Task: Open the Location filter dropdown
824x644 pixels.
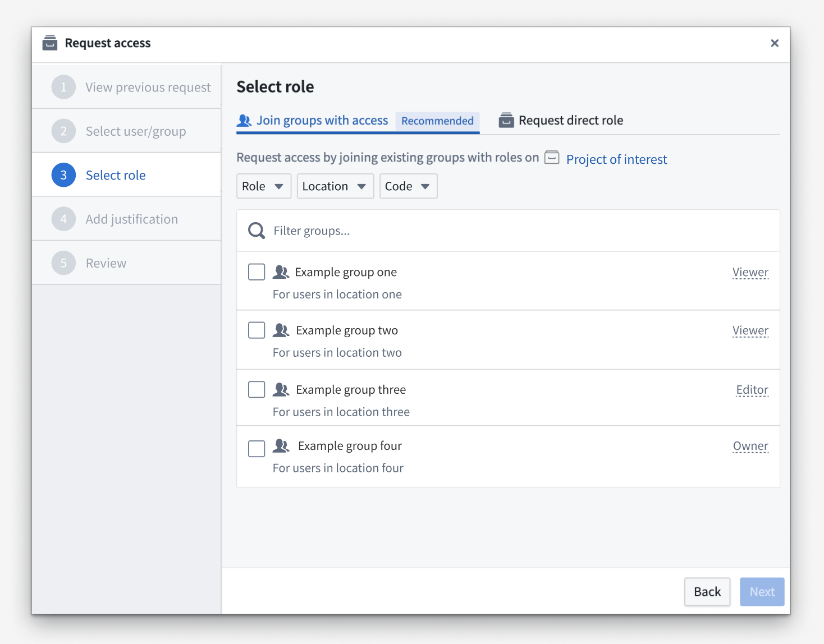Action: pyautogui.click(x=335, y=186)
